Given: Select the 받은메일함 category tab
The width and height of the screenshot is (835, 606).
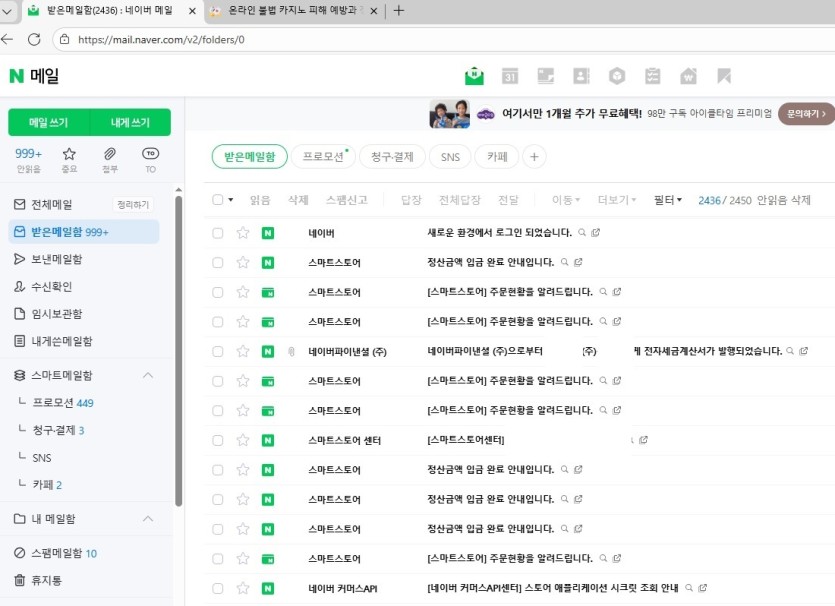Looking at the screenshot, I should click(x=250, y=157).
